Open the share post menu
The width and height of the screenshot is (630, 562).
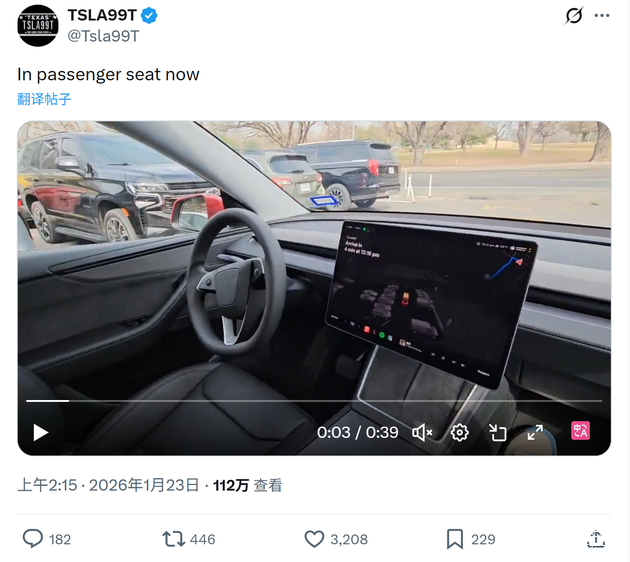[x=596, y=539]
